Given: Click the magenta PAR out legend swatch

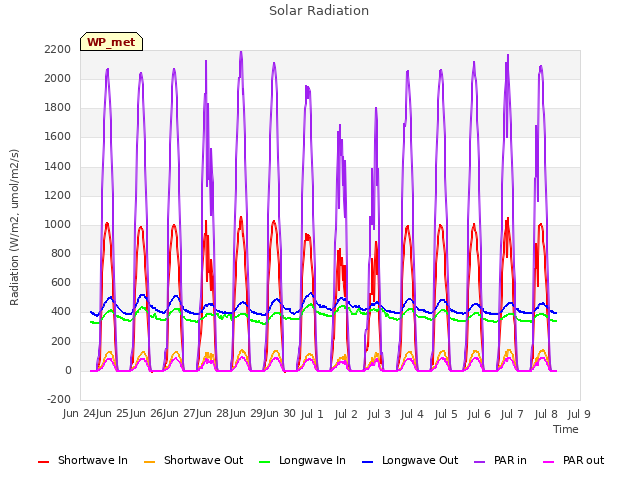Looking at the screenshot, I should point(549,462).
